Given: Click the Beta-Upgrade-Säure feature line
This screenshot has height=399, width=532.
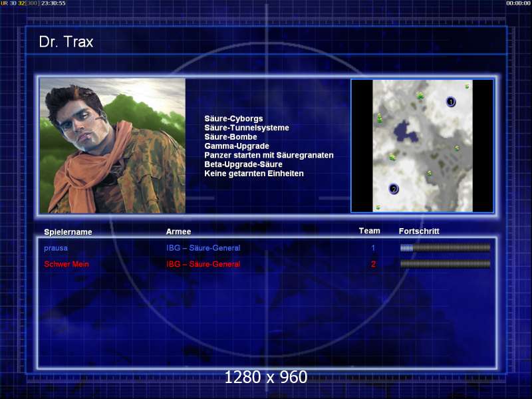Looking at the screenshot, I should pos(243,164).
